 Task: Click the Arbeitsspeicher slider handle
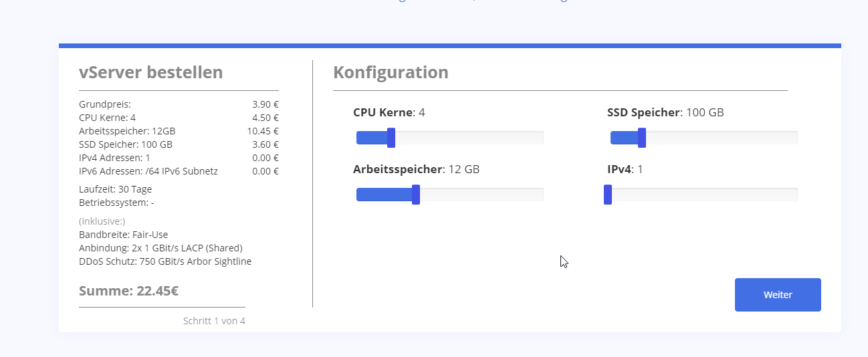tap(416, 195)
